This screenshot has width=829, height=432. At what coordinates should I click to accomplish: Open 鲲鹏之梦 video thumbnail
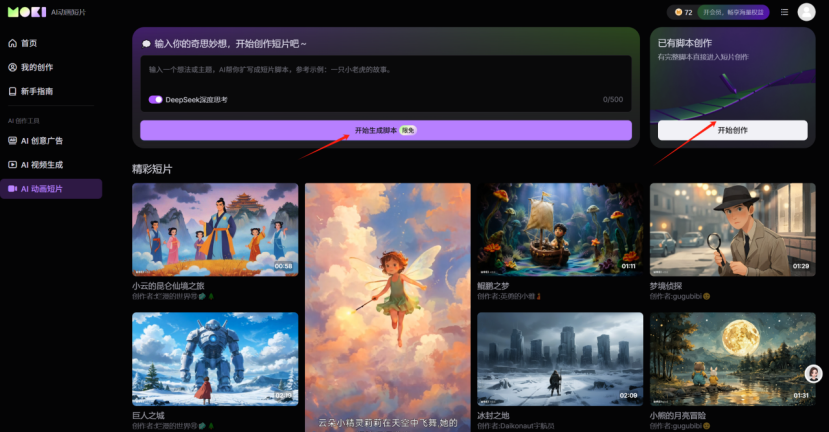click(560, 229)
